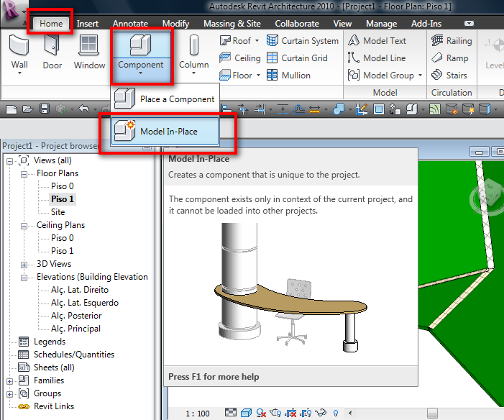Viewport: 504px width, 420px height.
Task: Save the project with the floppy icon
Action: 45,109
